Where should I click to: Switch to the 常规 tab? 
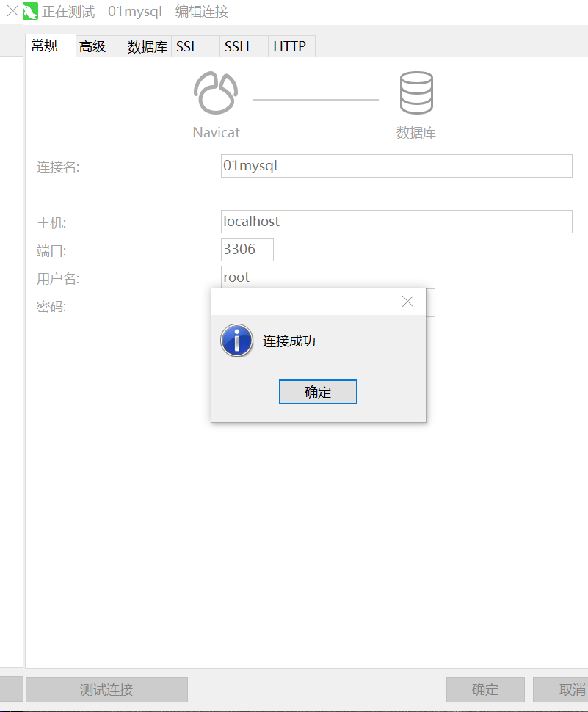(x=50, y=46)
